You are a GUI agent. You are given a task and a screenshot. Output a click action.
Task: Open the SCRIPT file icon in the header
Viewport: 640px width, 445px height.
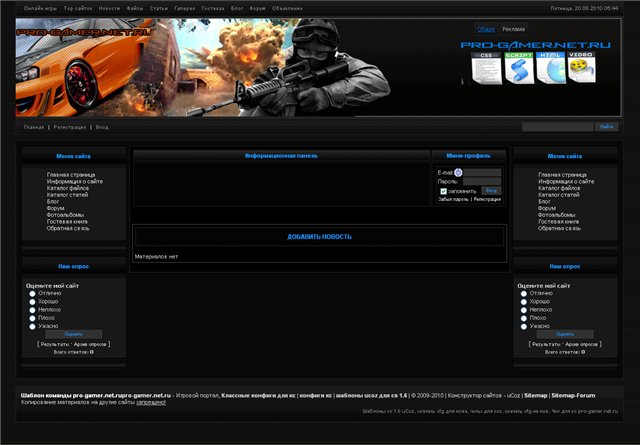[519, 68]
